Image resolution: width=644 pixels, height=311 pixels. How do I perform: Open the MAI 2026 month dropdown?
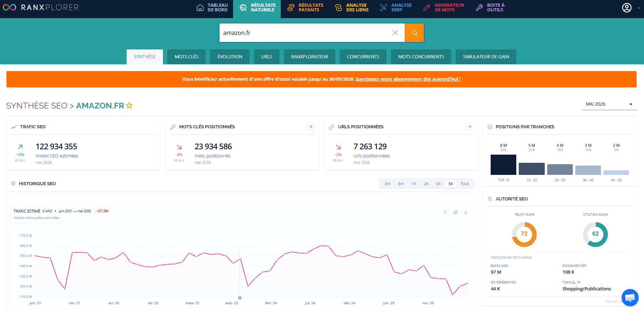point(609,104)
